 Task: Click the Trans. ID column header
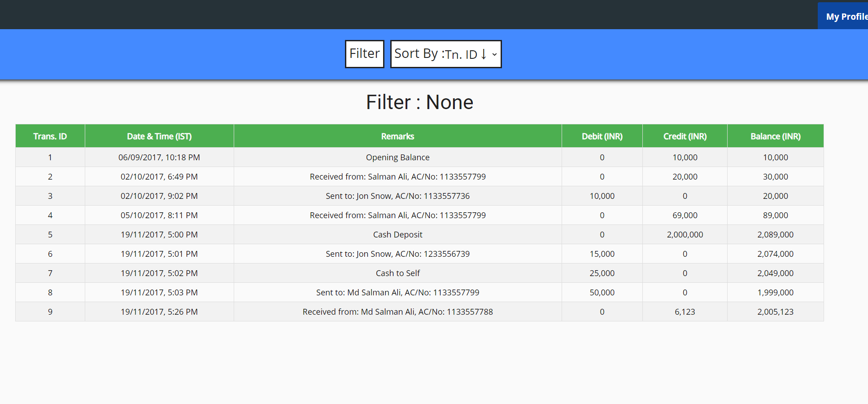point(50,136)
